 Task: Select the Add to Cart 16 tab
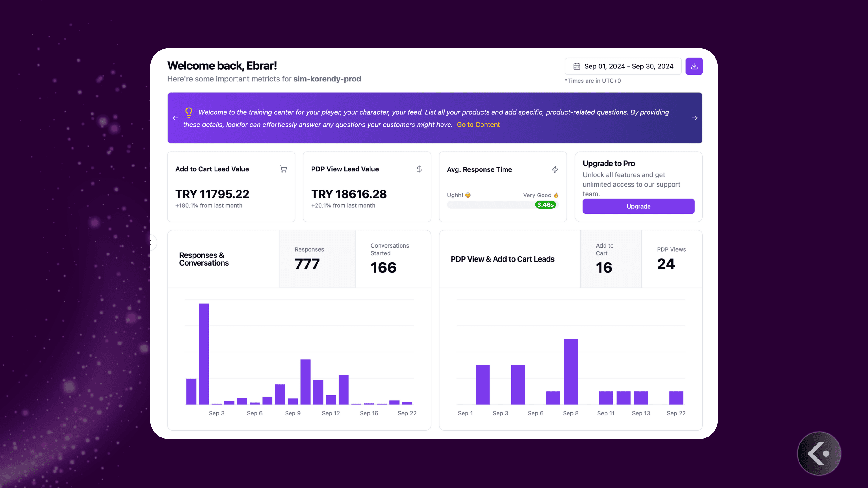point(604,259)
